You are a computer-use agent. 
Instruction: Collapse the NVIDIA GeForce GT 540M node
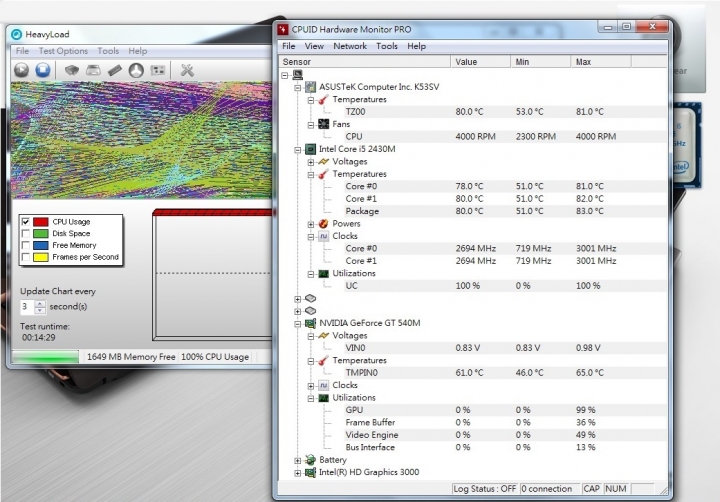click(x=298, y=323)
